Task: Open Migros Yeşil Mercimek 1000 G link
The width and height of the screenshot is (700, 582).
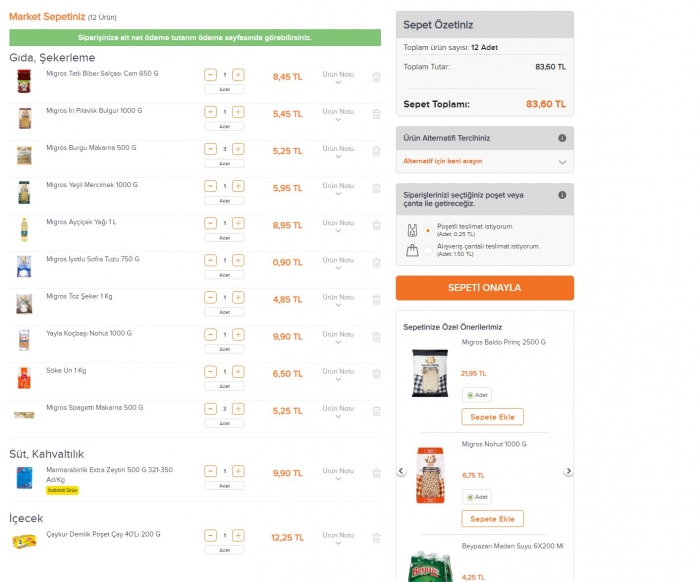Action: click(x=92, y=185)
